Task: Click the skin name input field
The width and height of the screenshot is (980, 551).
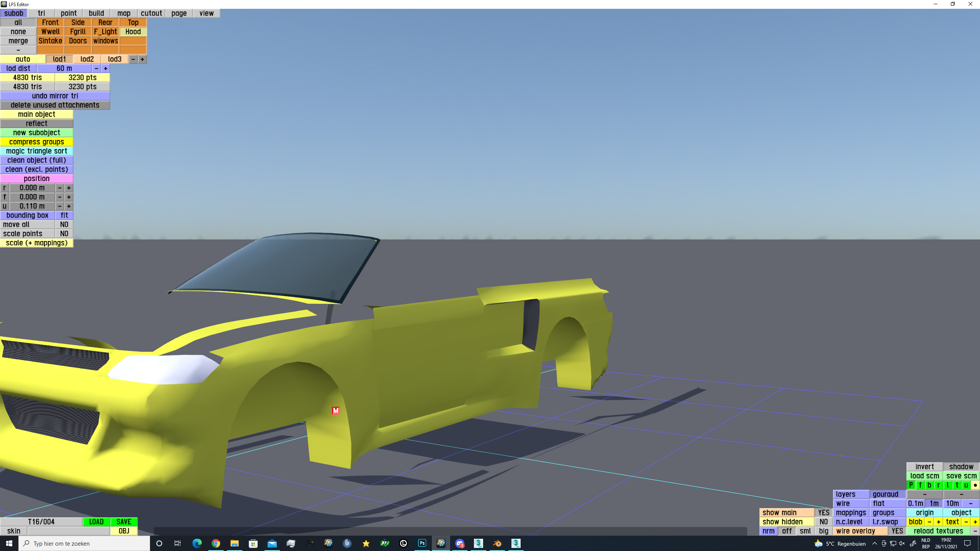Action: [69, 531]
